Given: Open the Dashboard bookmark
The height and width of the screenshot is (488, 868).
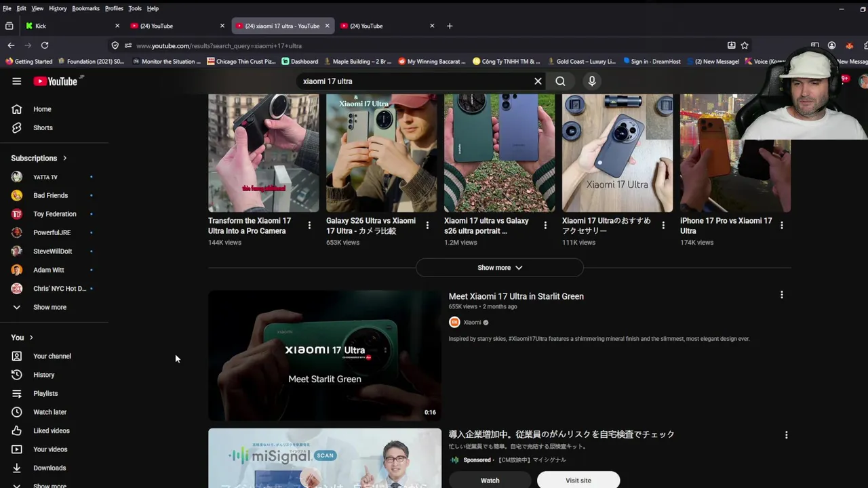Looking at the screenshot, I should [300, 62].
